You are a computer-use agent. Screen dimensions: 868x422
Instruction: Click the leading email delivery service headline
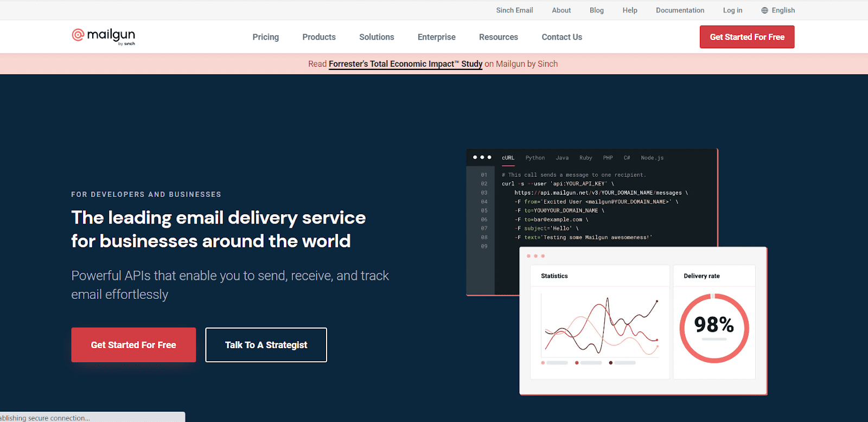point(219,229)
